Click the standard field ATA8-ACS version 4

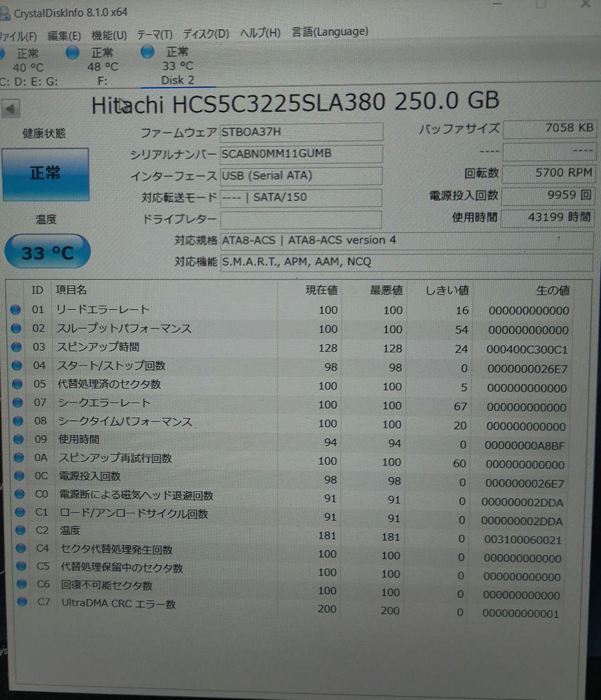click(x=407, y=240)
